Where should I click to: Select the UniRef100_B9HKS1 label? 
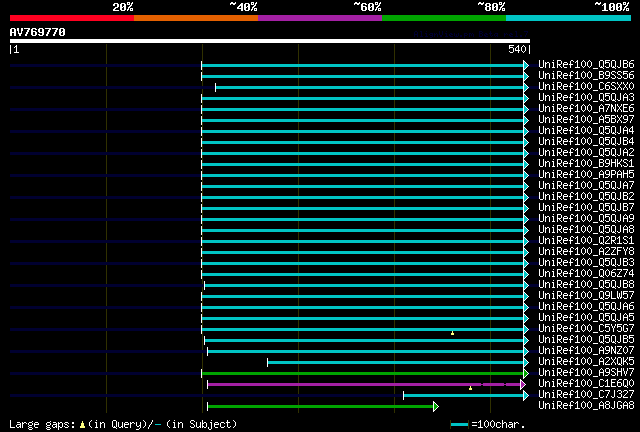[x=586, y=164]
